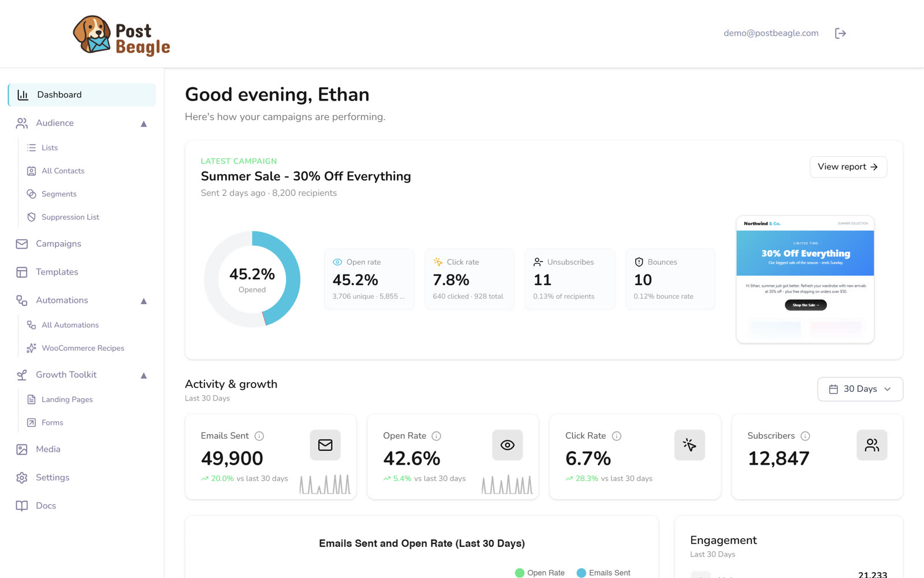This screenshot has width=924, height=578.
Task: Click the 45.2% opened donut chart
Action: [x=252, y=279]
